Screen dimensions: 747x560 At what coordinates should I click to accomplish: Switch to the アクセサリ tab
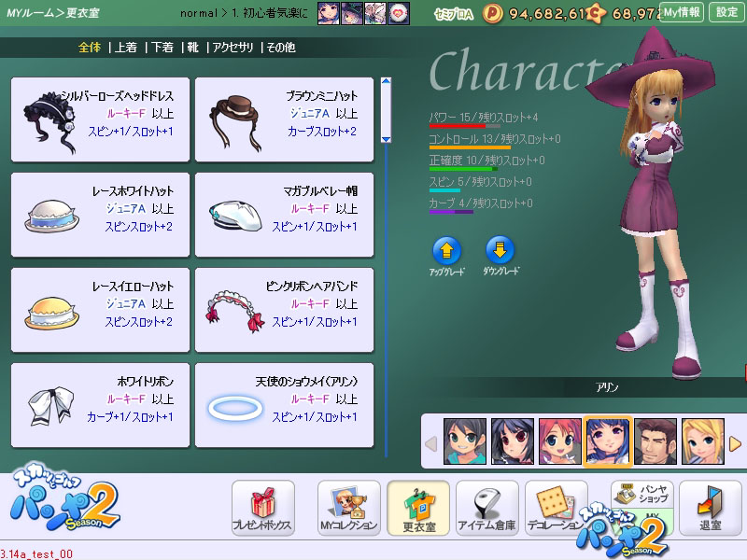coord(234,48)
